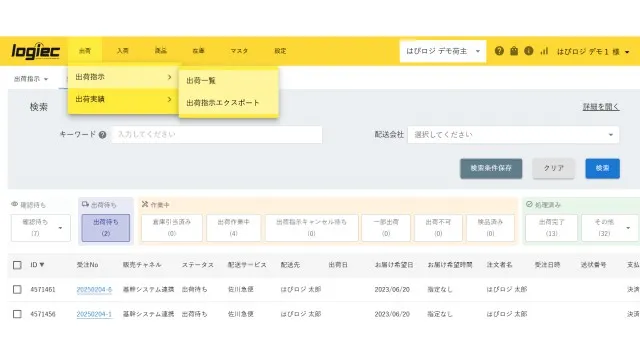Image resolution: width=640 pixels, height=360 pixels.
Task: Expand the その他 (32) status dropdown
Action: (610, 228)
